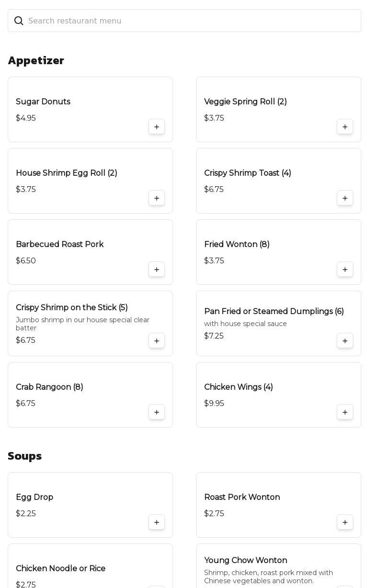Add Sugar Donuts to the order
The height and width of the screenshot is (588, 369).
[157, 127]
